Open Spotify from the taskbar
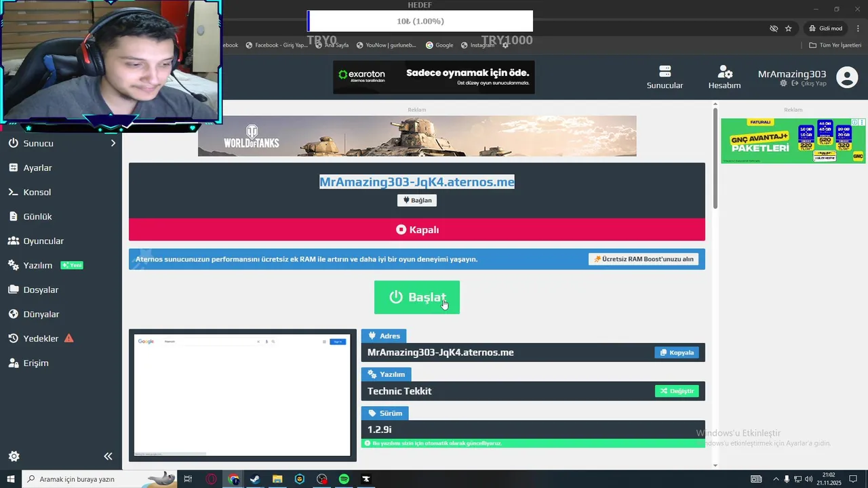Viewport: 868px width, 488px height. coord(344,479)
